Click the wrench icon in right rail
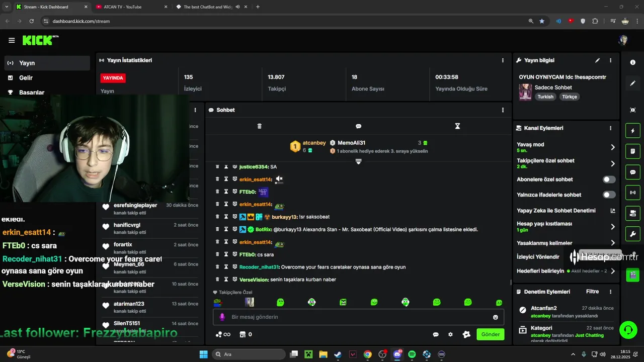644x362 pixels. pyautogui.click(x=633, y=234)
